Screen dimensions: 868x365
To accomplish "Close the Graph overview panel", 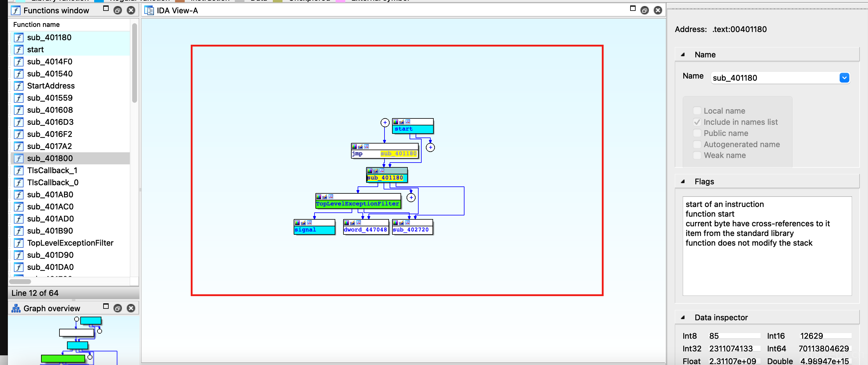I will 131,308.
